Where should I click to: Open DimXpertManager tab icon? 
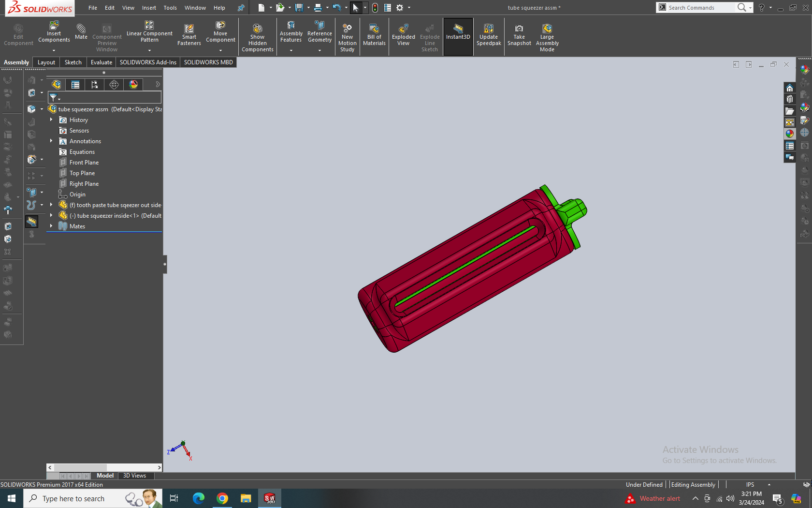(x=114, y=85)
